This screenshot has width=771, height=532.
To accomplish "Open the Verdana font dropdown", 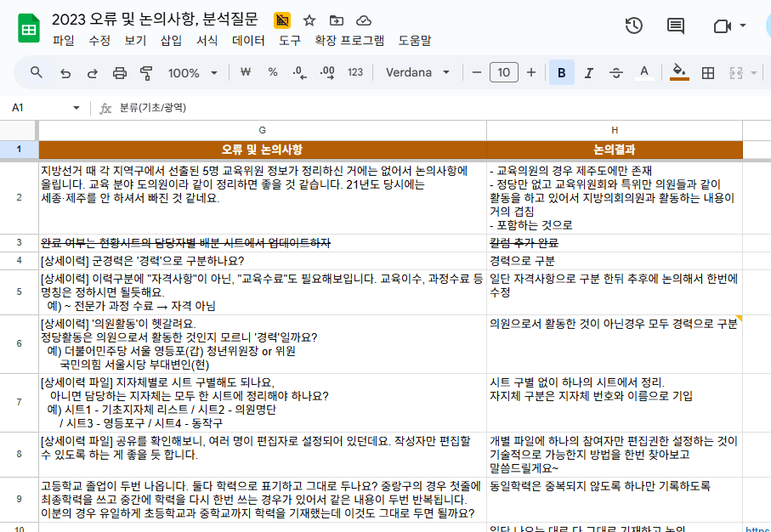I will tap(417, 73).
